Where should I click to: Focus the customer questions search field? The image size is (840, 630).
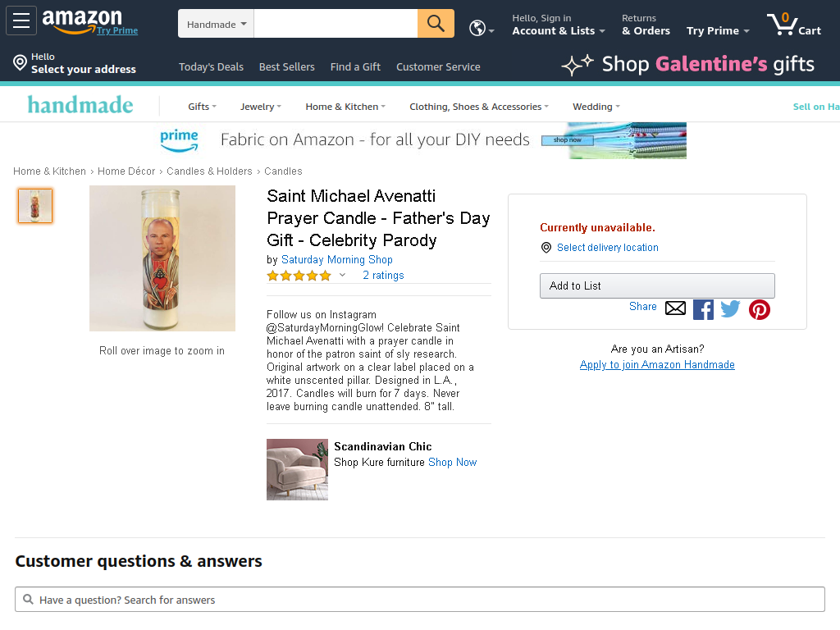419,600
